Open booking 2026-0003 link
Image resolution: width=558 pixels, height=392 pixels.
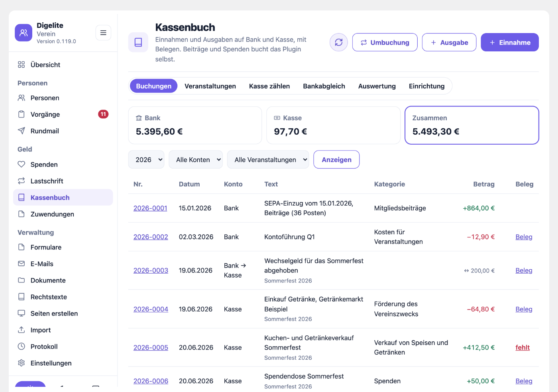151,270
